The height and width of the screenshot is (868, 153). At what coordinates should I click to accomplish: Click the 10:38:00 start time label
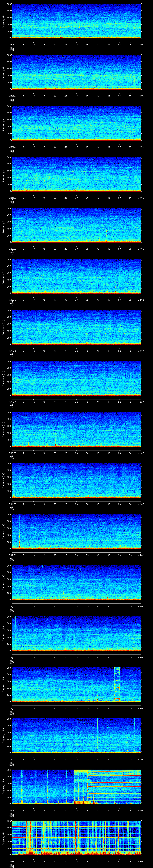[x=12, y=351]
